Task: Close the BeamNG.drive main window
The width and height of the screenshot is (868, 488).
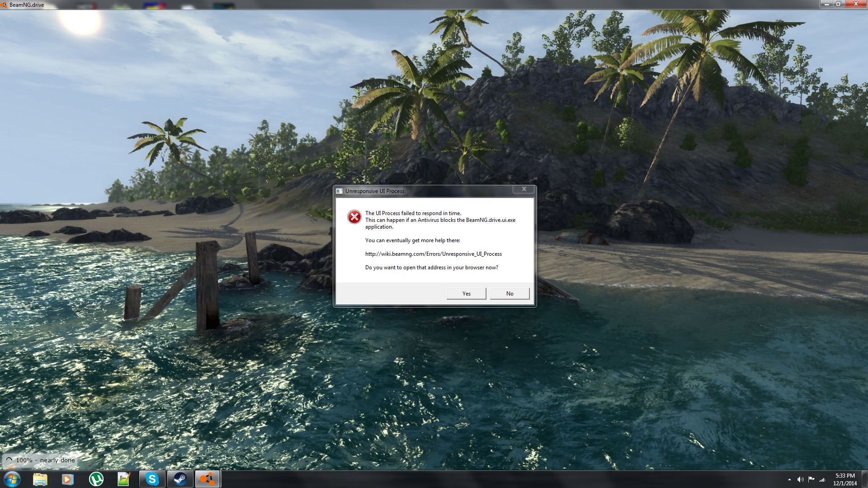Action: [x=856, y=4]
